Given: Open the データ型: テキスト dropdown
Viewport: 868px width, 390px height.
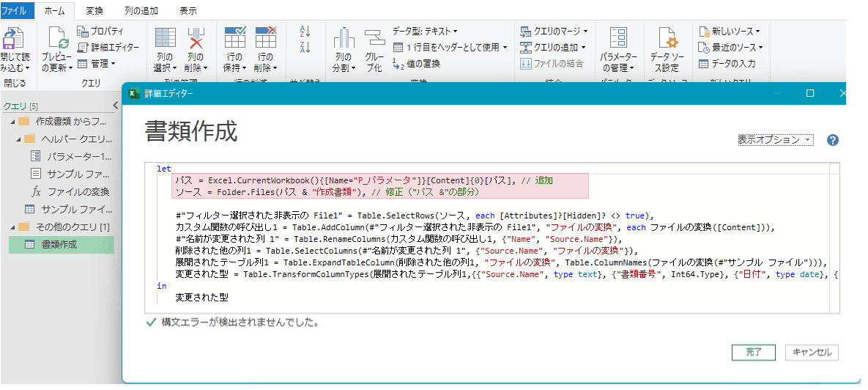Looking at the screenshot, I should (425, 32).
